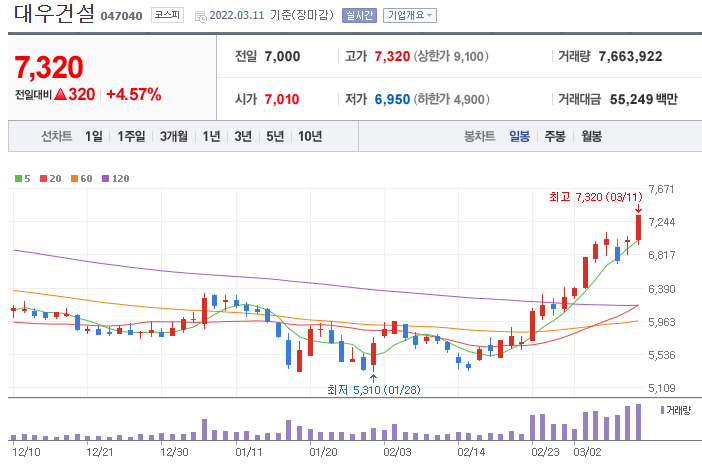Click the 코스피 market badge
Screen dimensions: 702x468
(167, 15)
